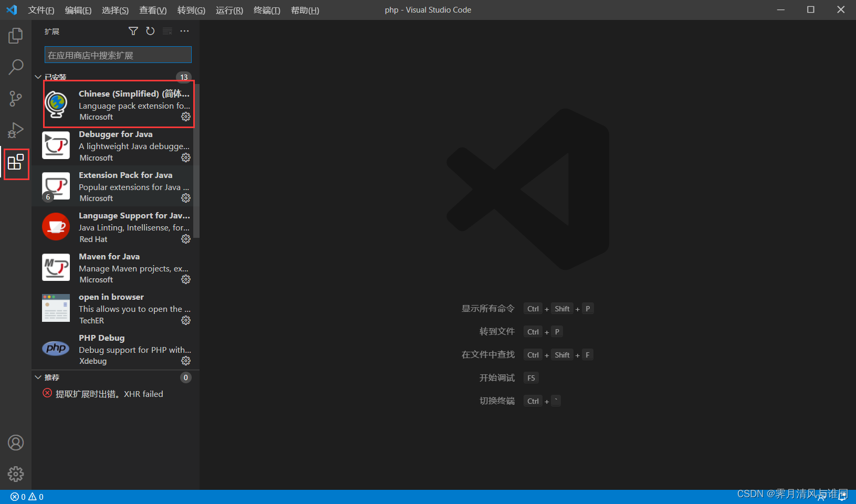Select Debugger for Java extension title
The image size is (856, 504).
(x=116, y=134)
